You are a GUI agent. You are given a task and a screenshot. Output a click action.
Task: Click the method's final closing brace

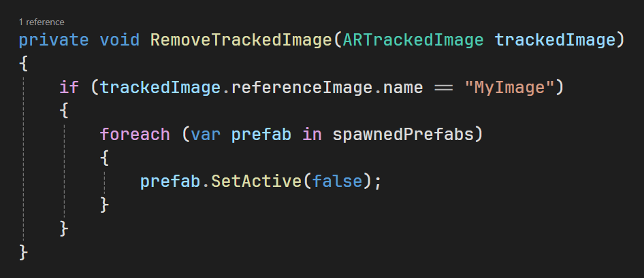point(23,252)
